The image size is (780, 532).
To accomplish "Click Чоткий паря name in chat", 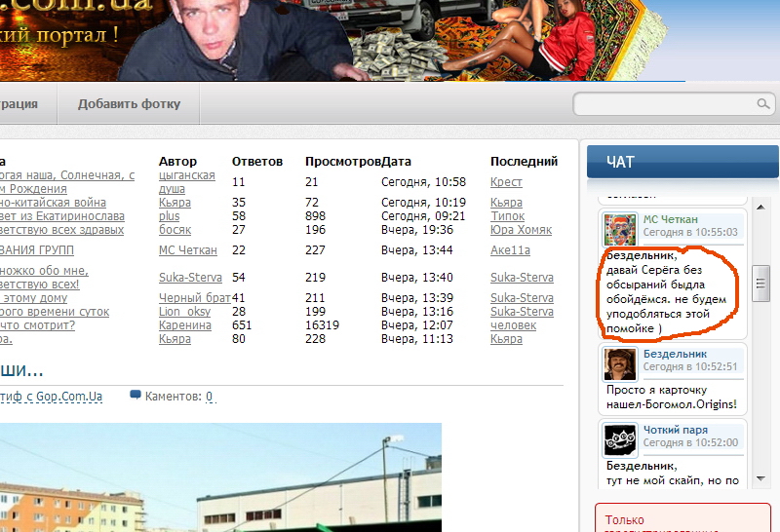I will (x=676, y=430).
